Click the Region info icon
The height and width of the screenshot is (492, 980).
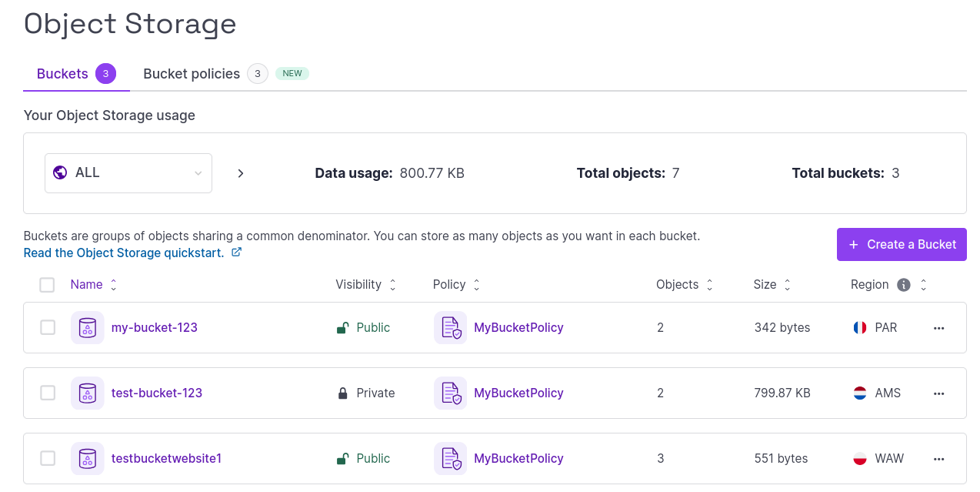click(904, 285)
